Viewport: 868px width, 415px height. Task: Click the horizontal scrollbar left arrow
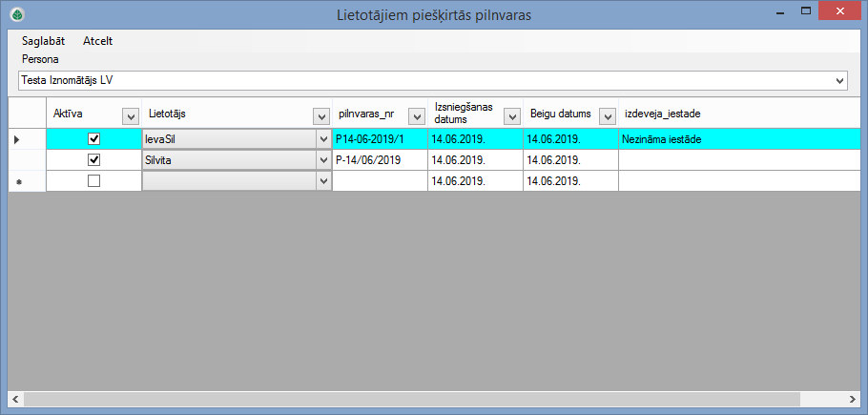tap(15, 399)
